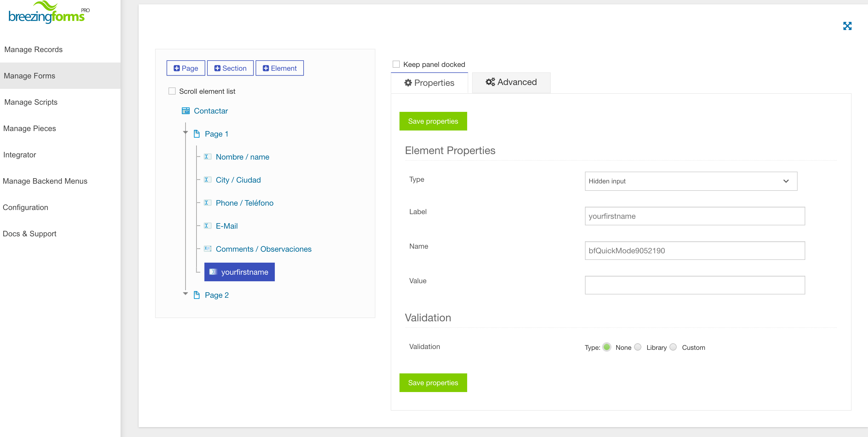
Task: Click the Name input field
Action: pos(695,251)
